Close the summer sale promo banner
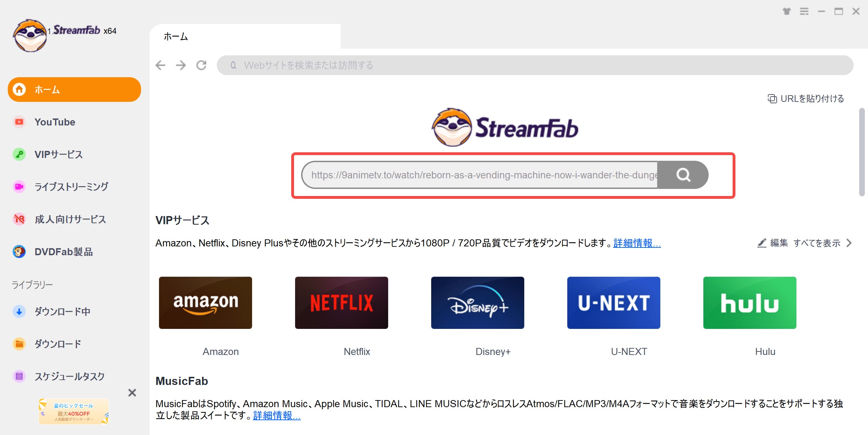868x435 pixels. click(132, 393)
